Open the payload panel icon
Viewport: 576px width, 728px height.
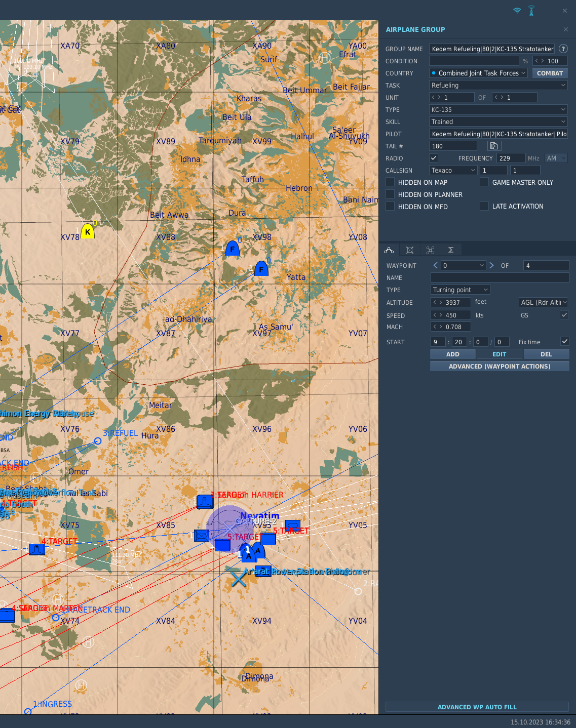click(409, 250)
